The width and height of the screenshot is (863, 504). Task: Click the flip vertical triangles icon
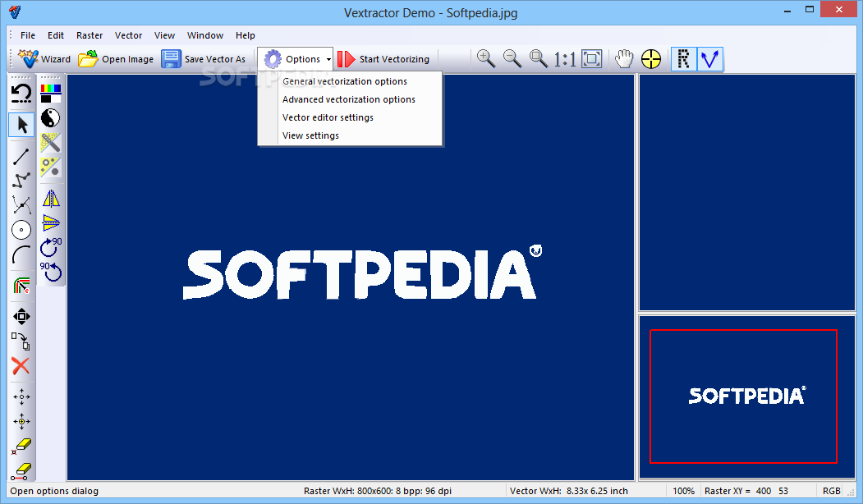(51, 222)
